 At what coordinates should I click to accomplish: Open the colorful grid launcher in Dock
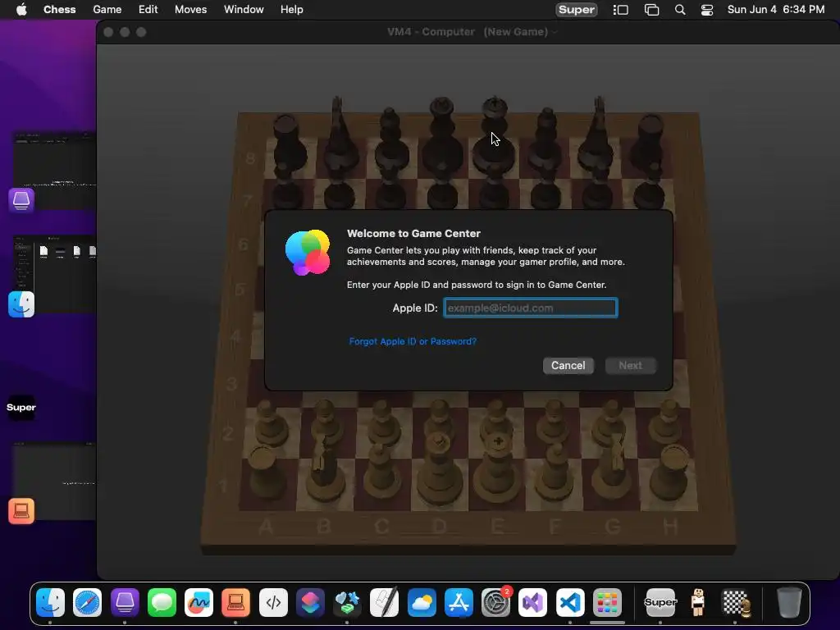tap(607, 603)
